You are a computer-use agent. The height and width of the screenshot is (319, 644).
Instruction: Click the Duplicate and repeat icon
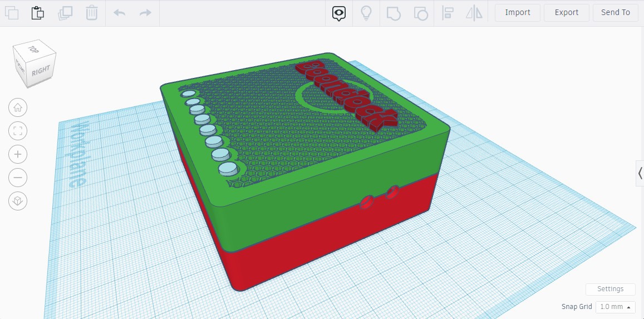pos(65,13)
